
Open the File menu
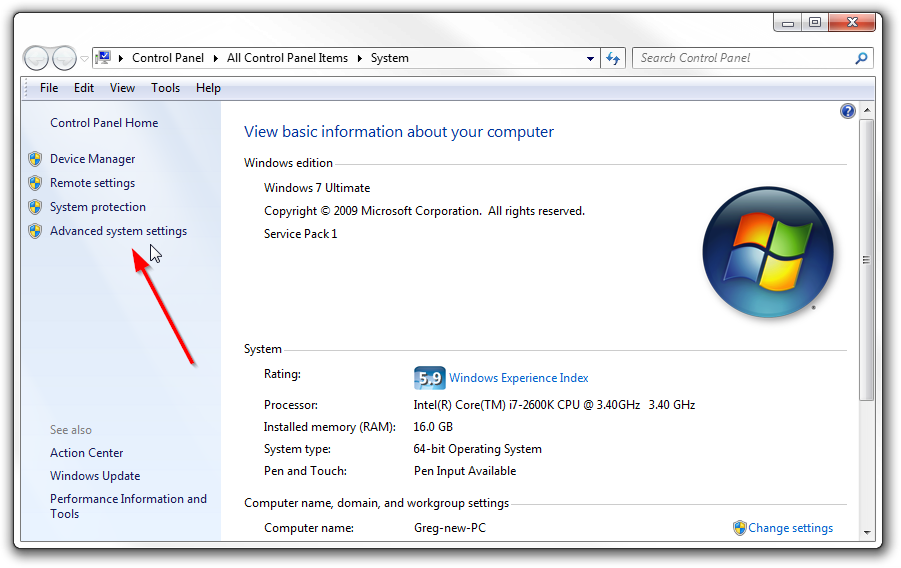pyautogui.click(x=49, y=88)
